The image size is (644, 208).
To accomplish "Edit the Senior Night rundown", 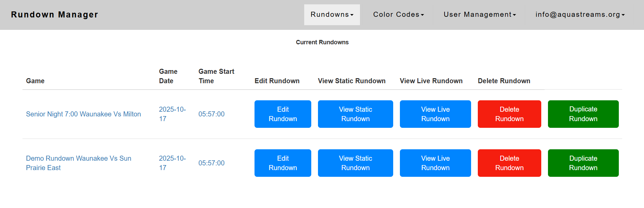I will [x=283, y=114].
